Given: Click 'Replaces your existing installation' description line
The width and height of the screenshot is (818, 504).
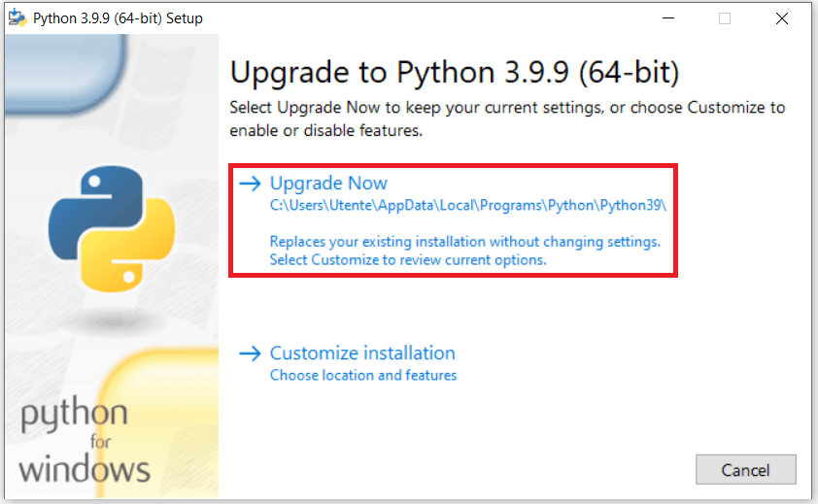Looking at the screenshot, I should 464,241.
